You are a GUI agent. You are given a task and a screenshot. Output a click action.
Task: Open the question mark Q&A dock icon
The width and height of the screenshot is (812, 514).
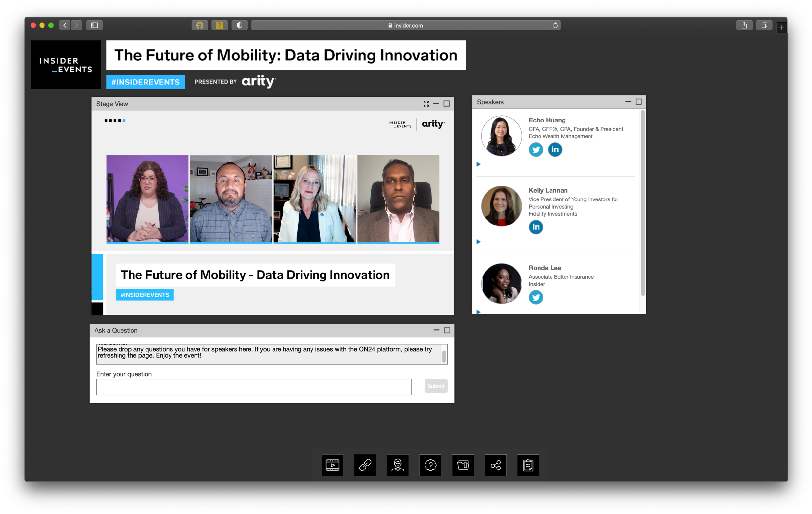pos(430,465)
